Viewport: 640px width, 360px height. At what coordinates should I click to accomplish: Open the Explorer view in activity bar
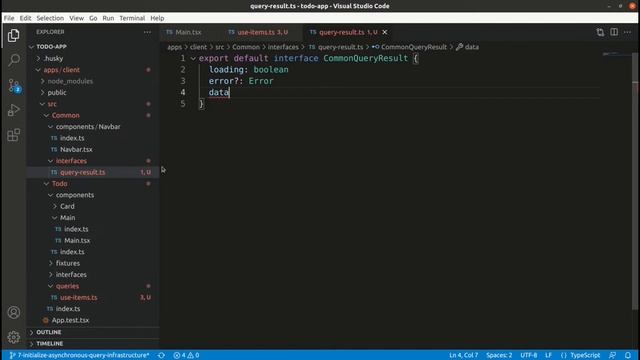13,36
